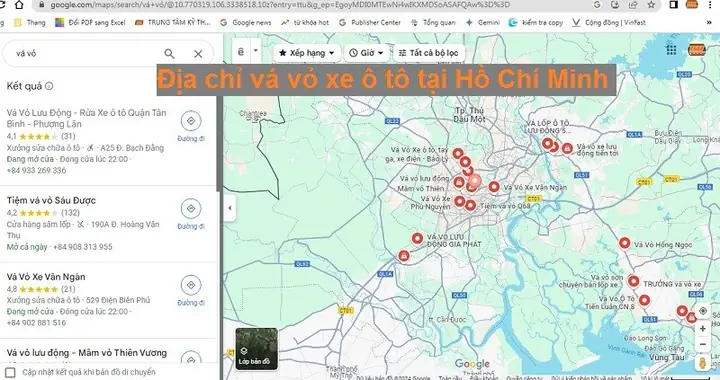
Task: Open Đổi PDF sang Excel bookmark
Action: [x=90, y=22]
